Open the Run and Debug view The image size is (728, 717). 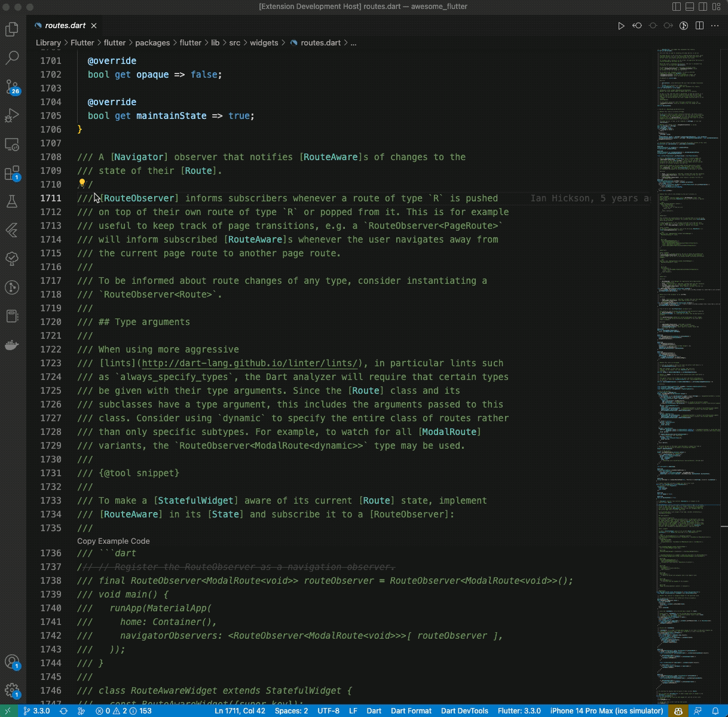(12, 115)
